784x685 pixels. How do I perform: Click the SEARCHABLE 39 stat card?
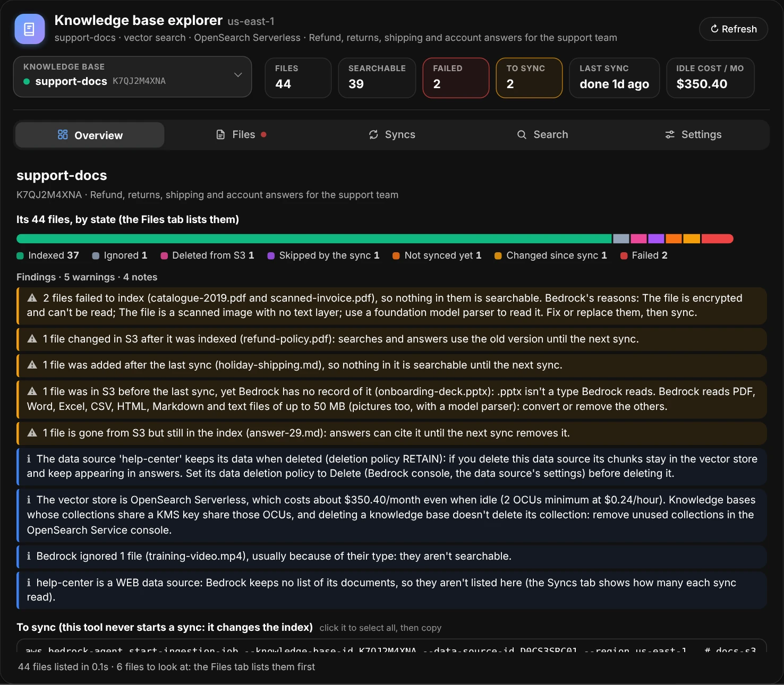click(x=377, y=78)
